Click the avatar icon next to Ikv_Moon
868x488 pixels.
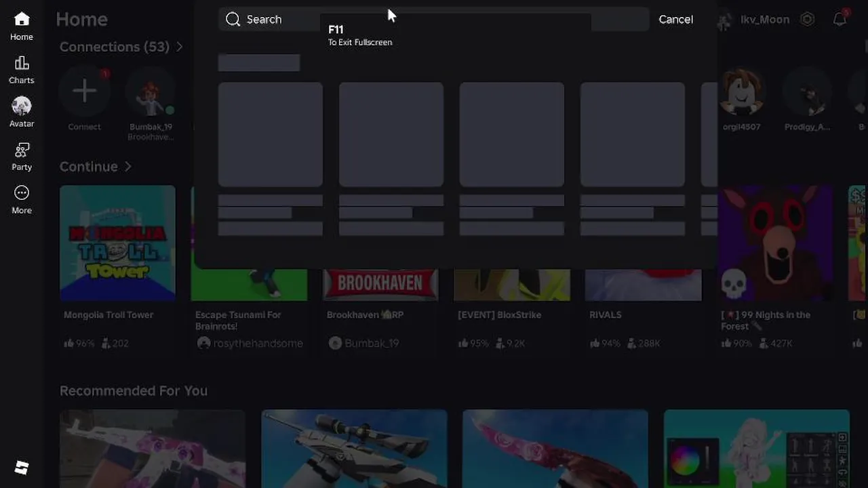[725, 20]
